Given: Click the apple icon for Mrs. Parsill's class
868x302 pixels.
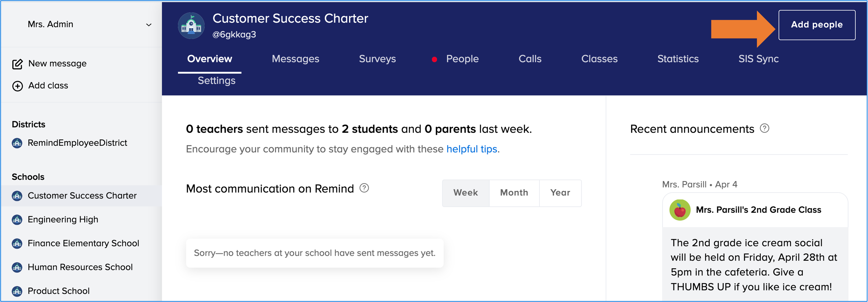Looking at the screenshot, I should (679, 210).
